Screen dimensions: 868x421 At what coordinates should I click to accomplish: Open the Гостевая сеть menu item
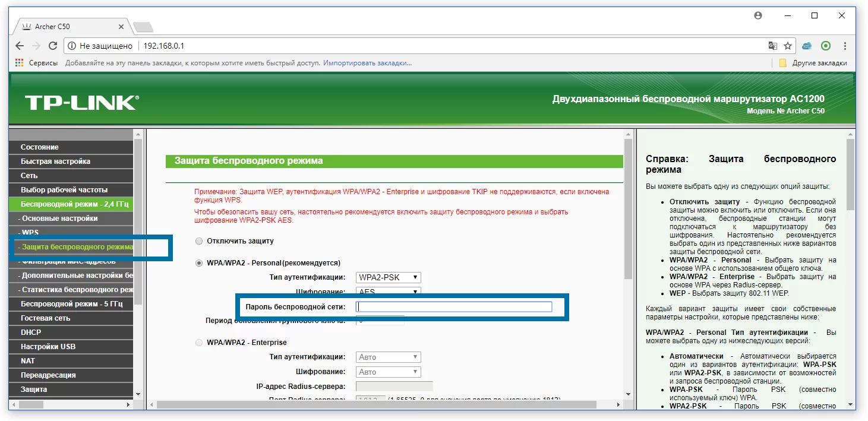tap(45, 318)
